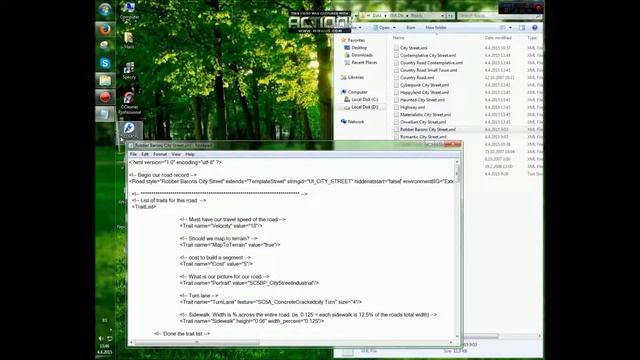Screen dimensions: 640x360
Task: Click the Velocity trait line in Notepad
Action: pos(221,226)
